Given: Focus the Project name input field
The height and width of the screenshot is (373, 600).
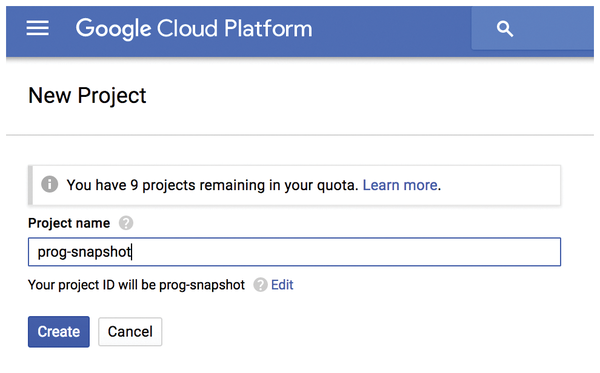Looking at the screenshot, I should [x=294, y=252].
